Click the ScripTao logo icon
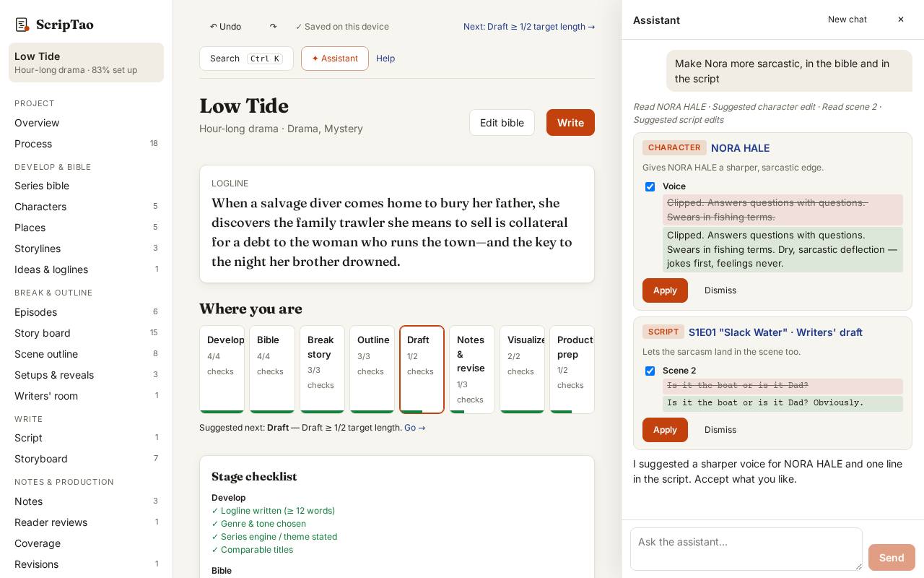Viewport: 924px width, 578px height. click(22, 25)
